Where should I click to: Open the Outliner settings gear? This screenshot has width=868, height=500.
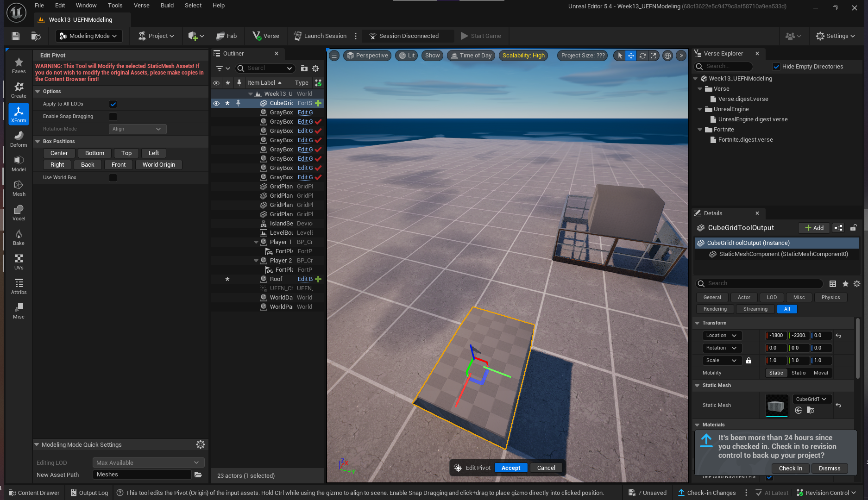tap(315, 69)
